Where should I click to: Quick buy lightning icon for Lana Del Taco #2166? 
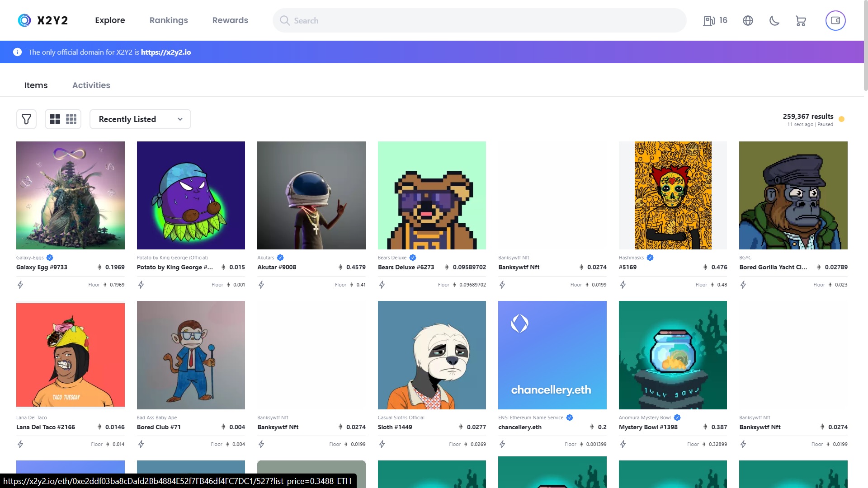[x=20, y=444]
